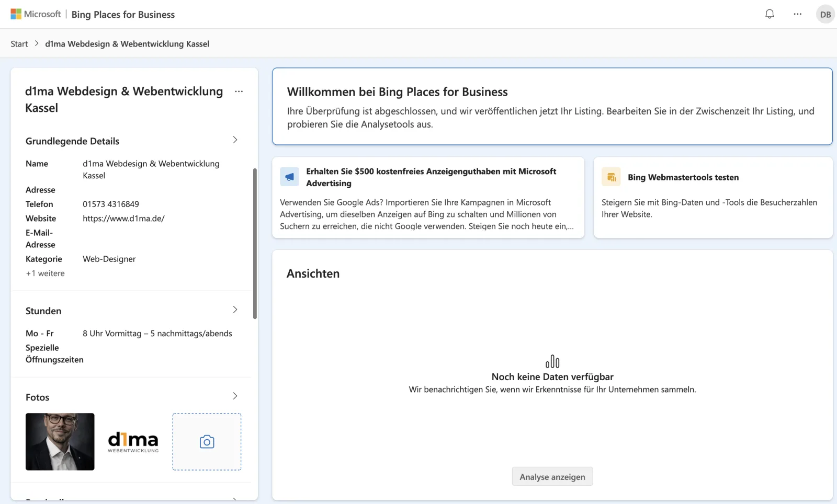Click 'Noch keine Daten verfügbar' message
The width and height of the screenshot is (837, 504).
point(552,377)
